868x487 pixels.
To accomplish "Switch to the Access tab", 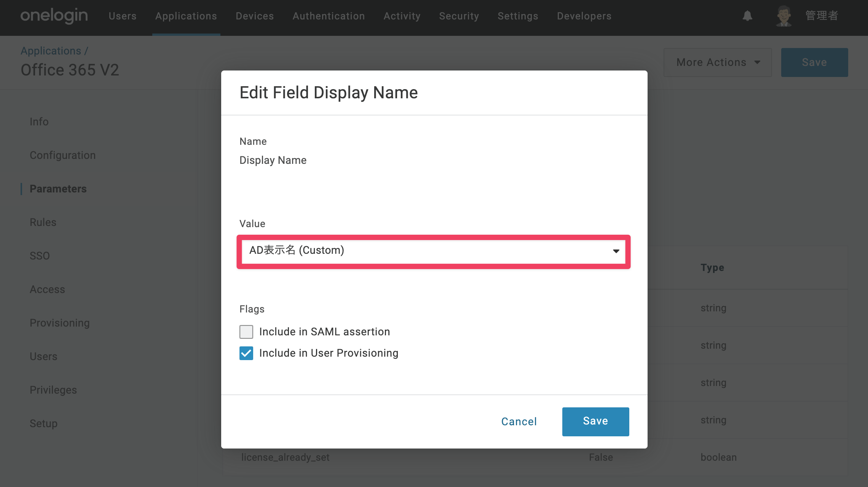I will point(48,290).
